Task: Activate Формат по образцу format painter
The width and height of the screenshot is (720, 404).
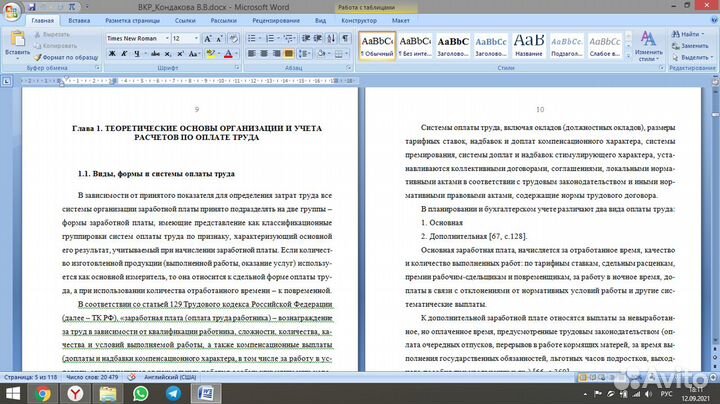Action: tap(66, 57)
